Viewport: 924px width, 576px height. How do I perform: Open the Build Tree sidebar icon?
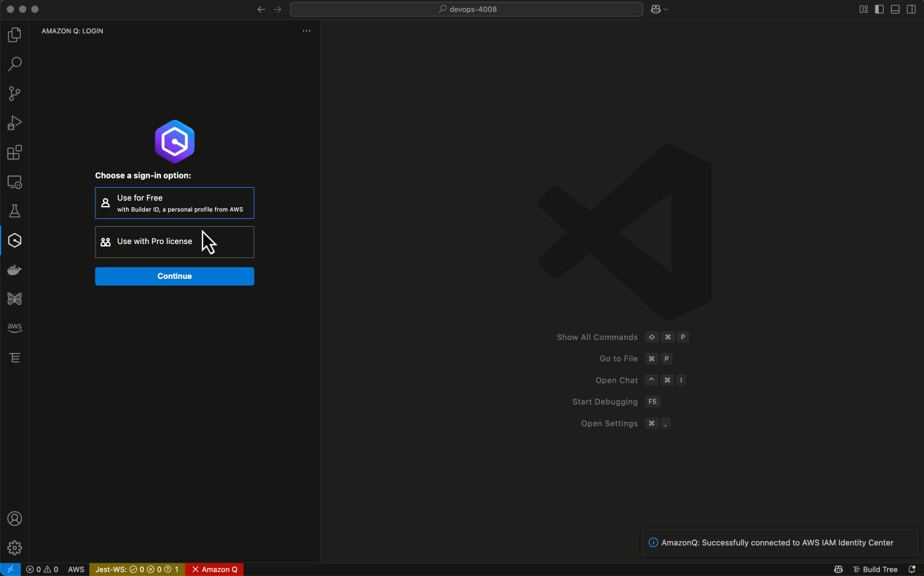coord(15,358)
